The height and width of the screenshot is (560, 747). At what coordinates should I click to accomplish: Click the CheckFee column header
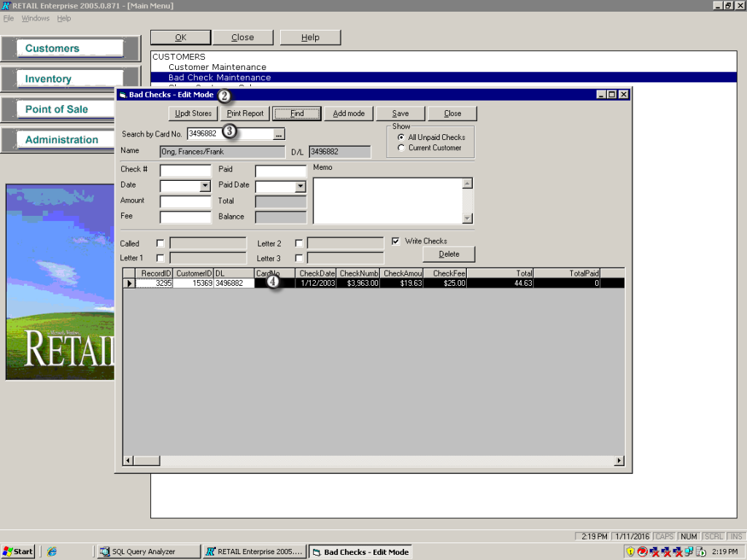pyautogui.click(x=445, y=273)
